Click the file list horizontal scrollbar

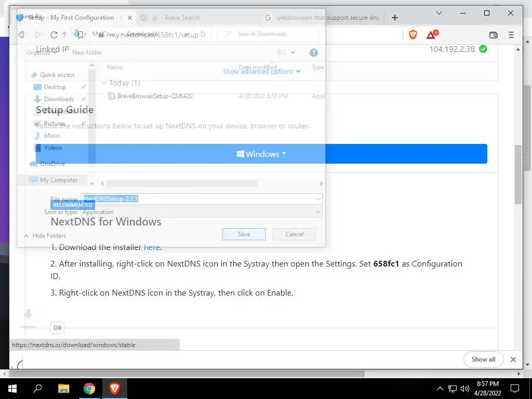tap(182, 183)
